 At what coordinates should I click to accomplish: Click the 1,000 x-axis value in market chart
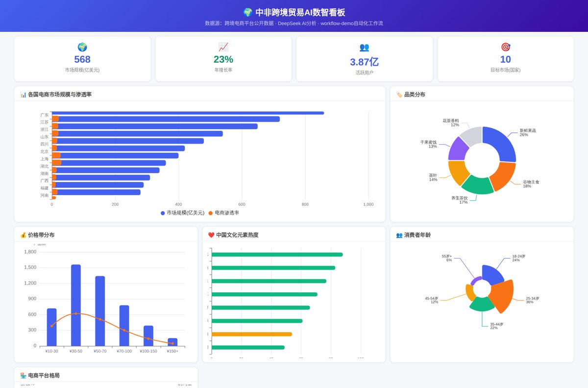[x=368, y=205]
